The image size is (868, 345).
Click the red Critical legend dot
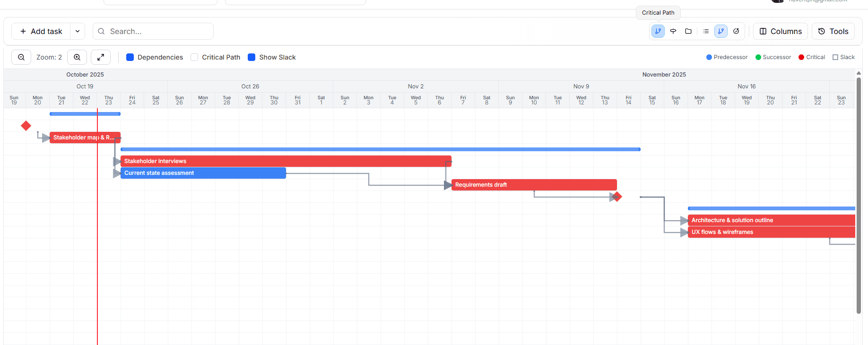(801, 57)
